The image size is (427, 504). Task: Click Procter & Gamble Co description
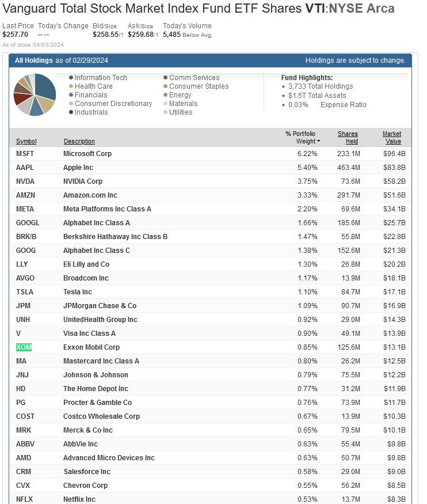(x=98, y=403)
